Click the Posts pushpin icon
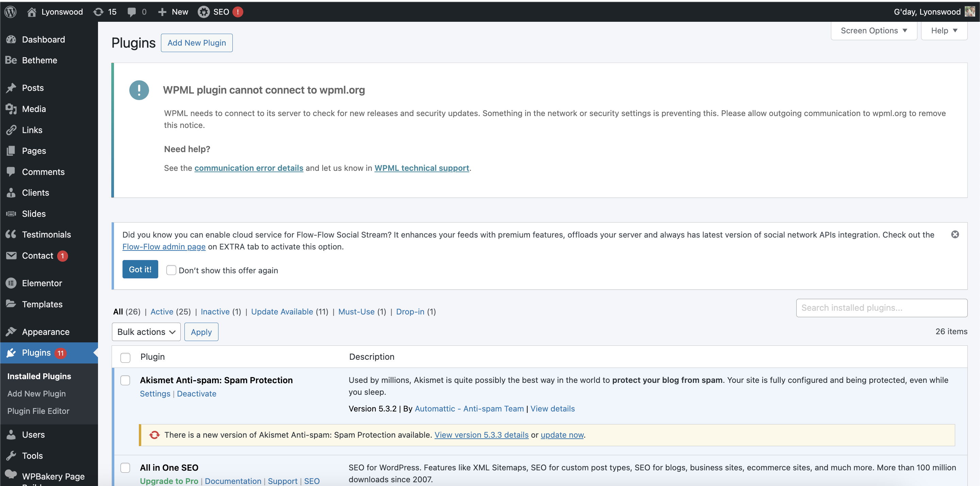The height and width of the screenshot is (486, 980). click(x=11, y=88)
